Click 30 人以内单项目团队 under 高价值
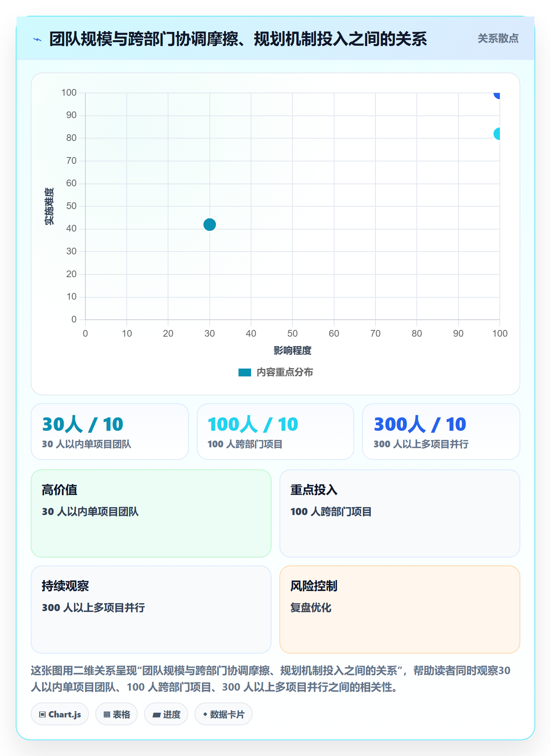This screenshot has width=551, height=756. pos(90,512)
